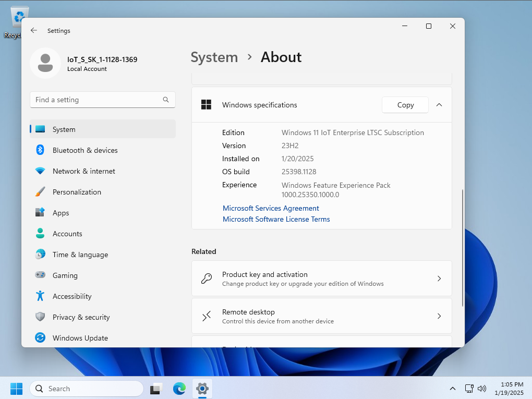Open the Apps settings section
The image size is (532, 399).
61,213
